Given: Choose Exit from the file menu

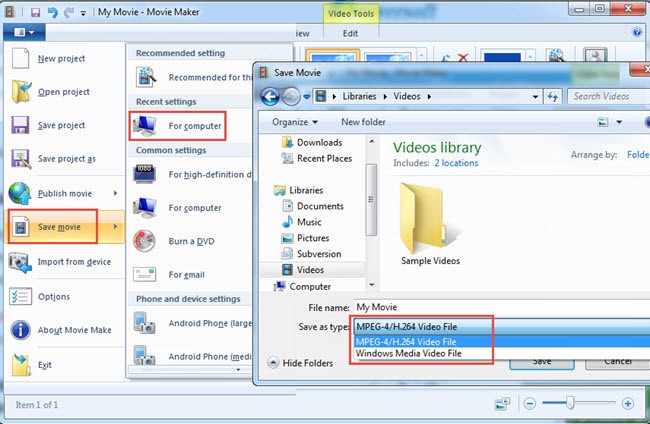Looking at the screenshot, I should [x=65, y=365].
